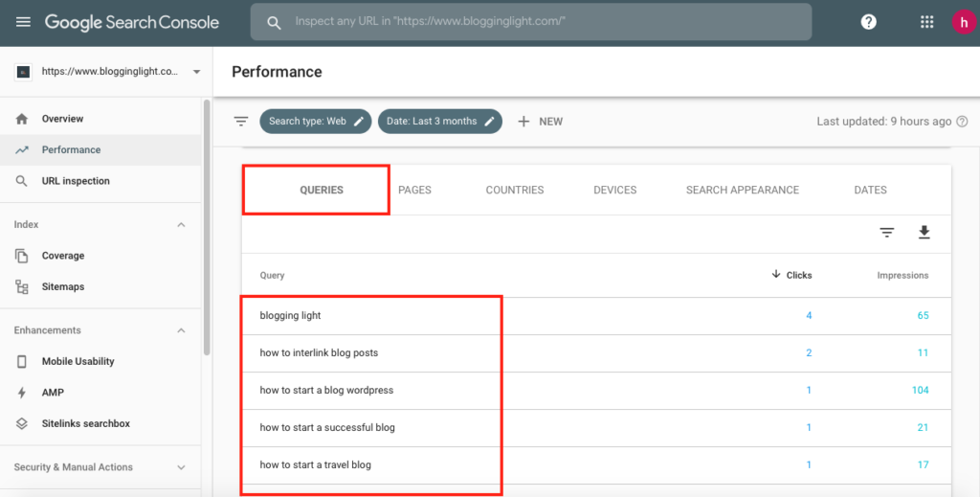This screenshot has height=497, width=980.
Task: Click the NEW filter button
Action: click(x=540, y=122)
